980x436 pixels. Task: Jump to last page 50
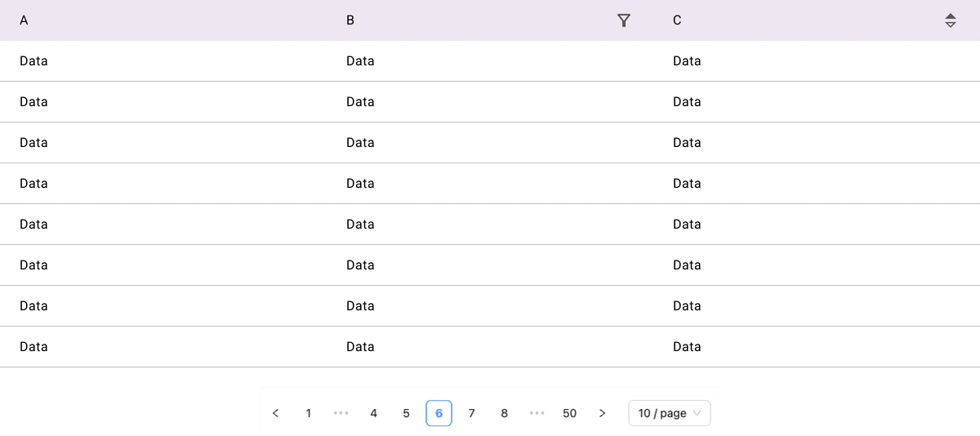(x=570, y=413)
